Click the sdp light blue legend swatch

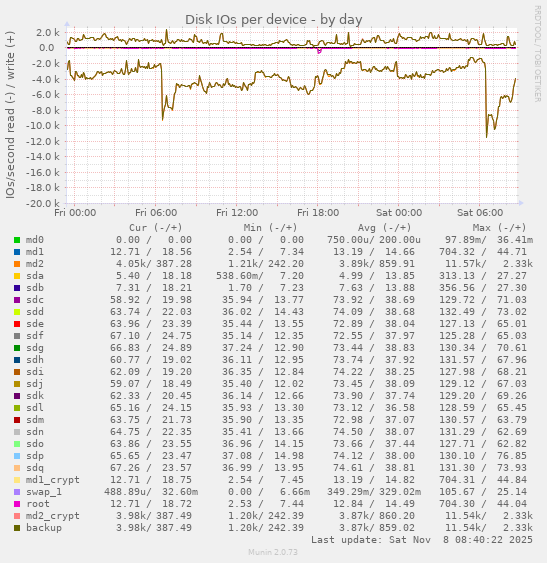pyautogui.click(x=17, y=456)
